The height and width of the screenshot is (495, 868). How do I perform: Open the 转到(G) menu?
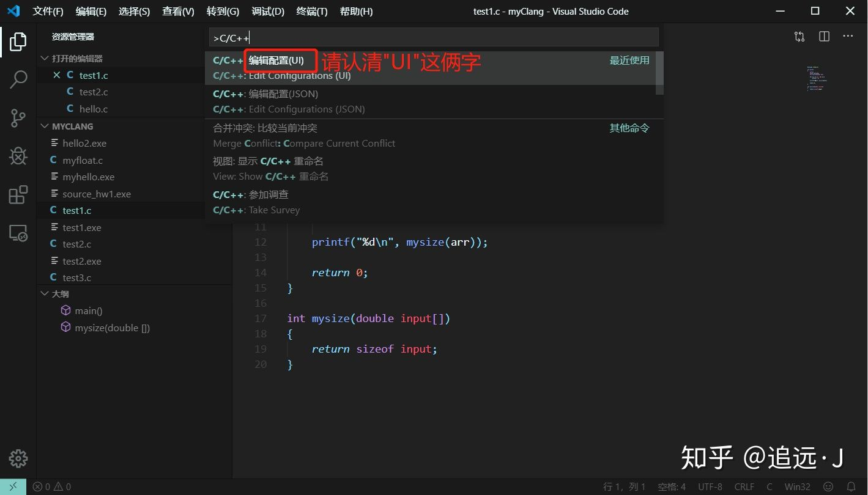tap(223, 12)
